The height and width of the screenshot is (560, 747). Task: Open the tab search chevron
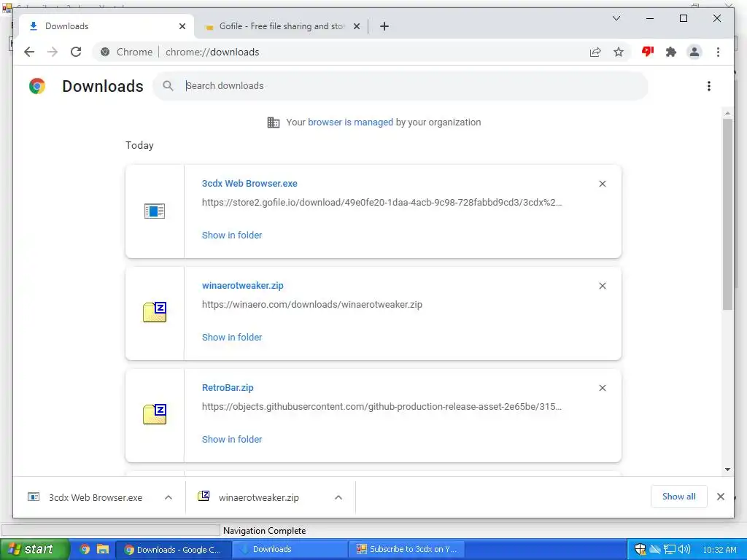pyautogui.click(x=616, y=18)
